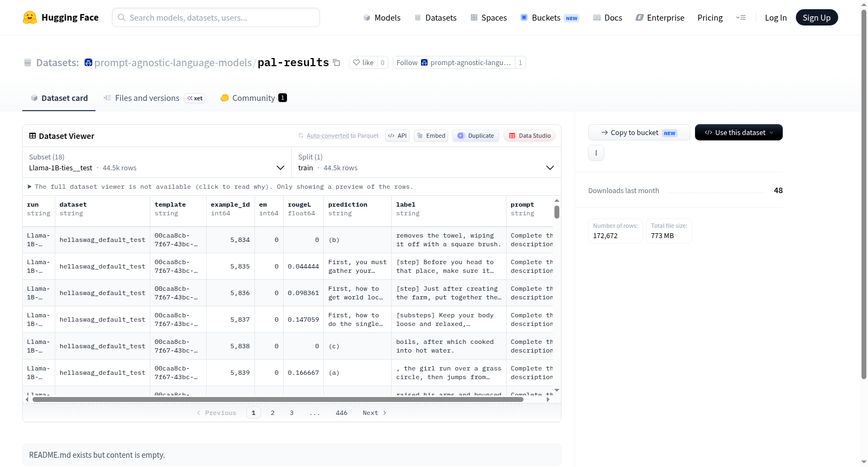The height and width of the screenshot is (467, 868).
Task: Open the Pricing page
Action: [x=710, y=17]
